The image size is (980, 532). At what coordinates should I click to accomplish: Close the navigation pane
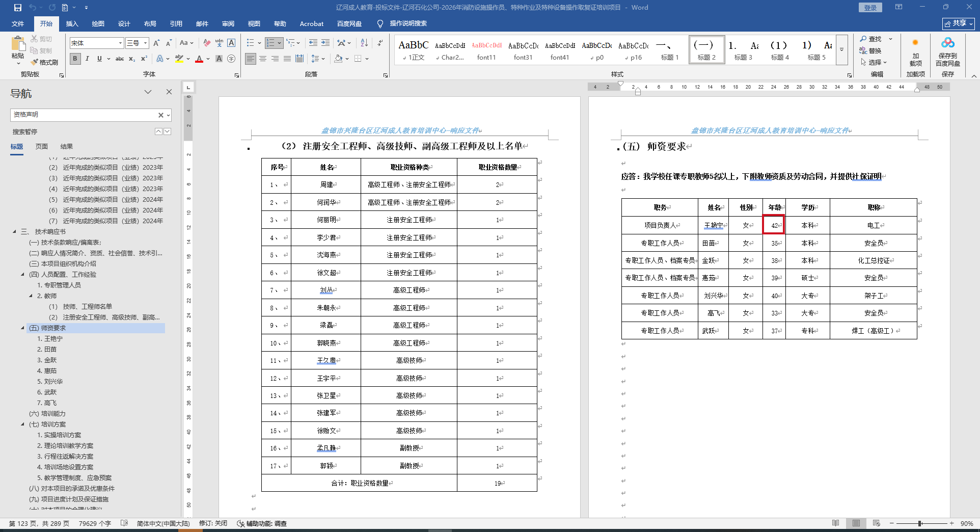point(169,92)
